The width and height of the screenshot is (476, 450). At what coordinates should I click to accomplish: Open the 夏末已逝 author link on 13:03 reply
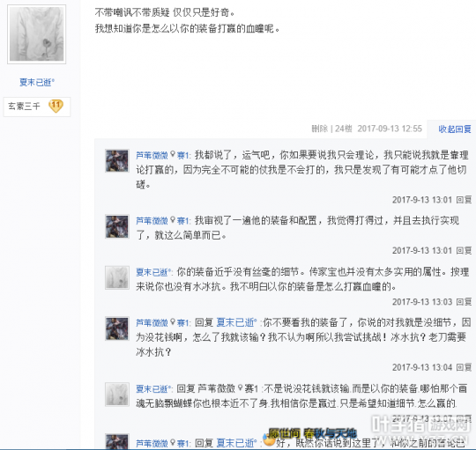pos(153,272)
